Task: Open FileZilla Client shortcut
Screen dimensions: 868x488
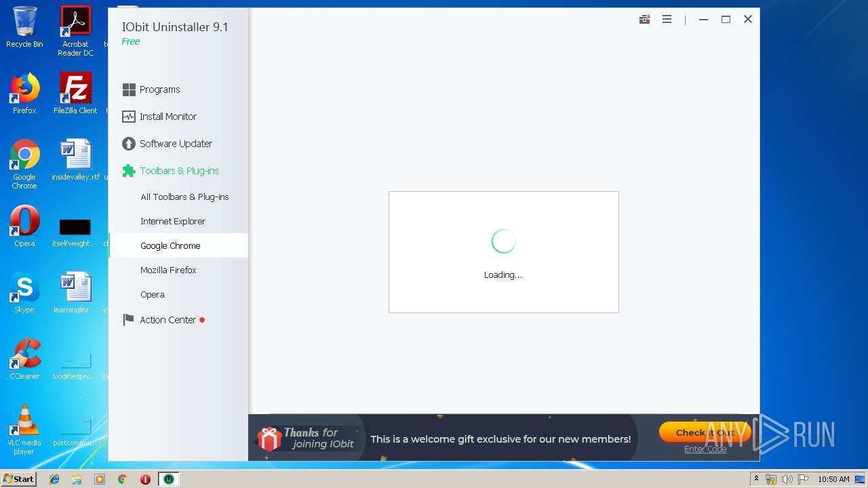Action: pyautogui.click(x=75, y=94)
